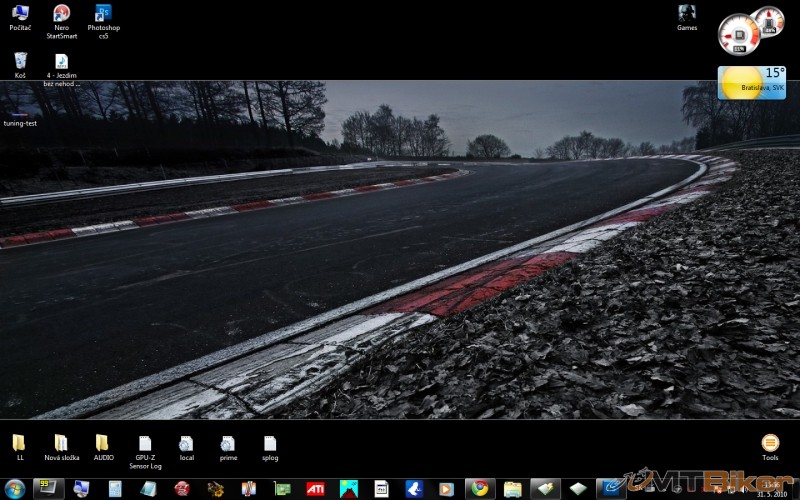Click the Bratislava weather gadget
The width and height of the screenshot is (800, 500).
751,84
